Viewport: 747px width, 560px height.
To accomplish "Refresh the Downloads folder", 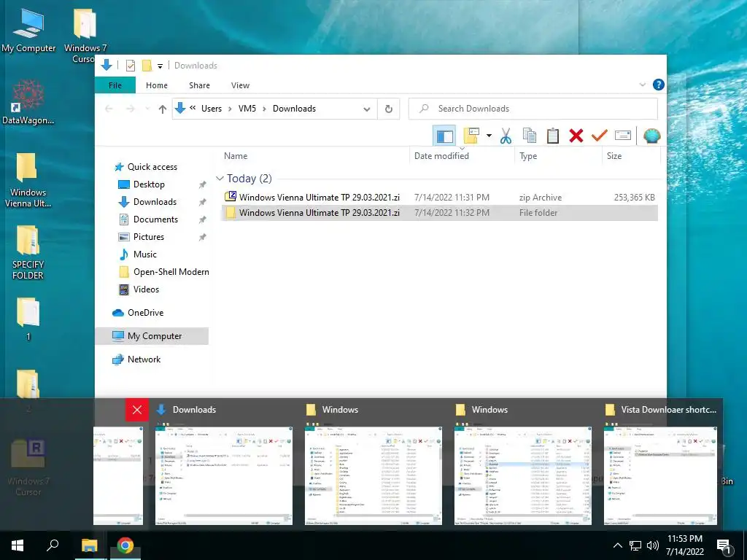I will (389, 109).
